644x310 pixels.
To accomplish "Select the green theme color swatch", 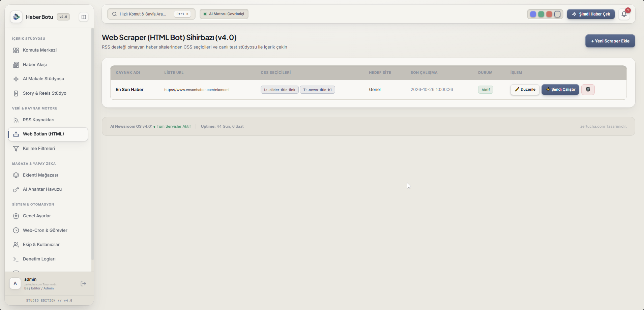I will point(541,14).
